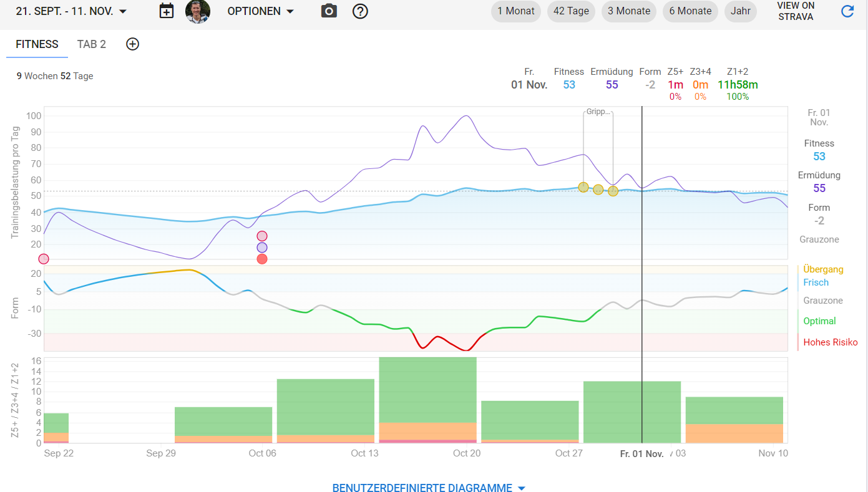Click the Gripp... annotation label on the chart
Viewport: 868px width, 492px height.
(598, 113)
